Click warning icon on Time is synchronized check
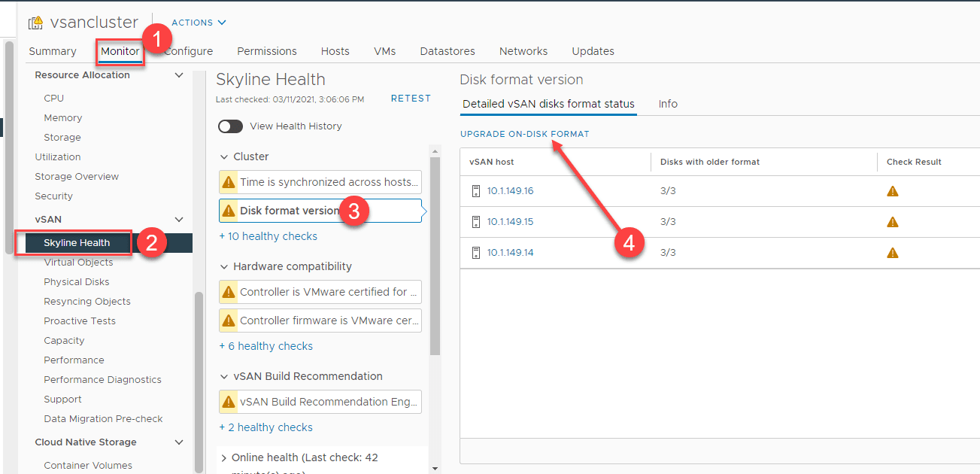980x474 pixels. point(229,182)
